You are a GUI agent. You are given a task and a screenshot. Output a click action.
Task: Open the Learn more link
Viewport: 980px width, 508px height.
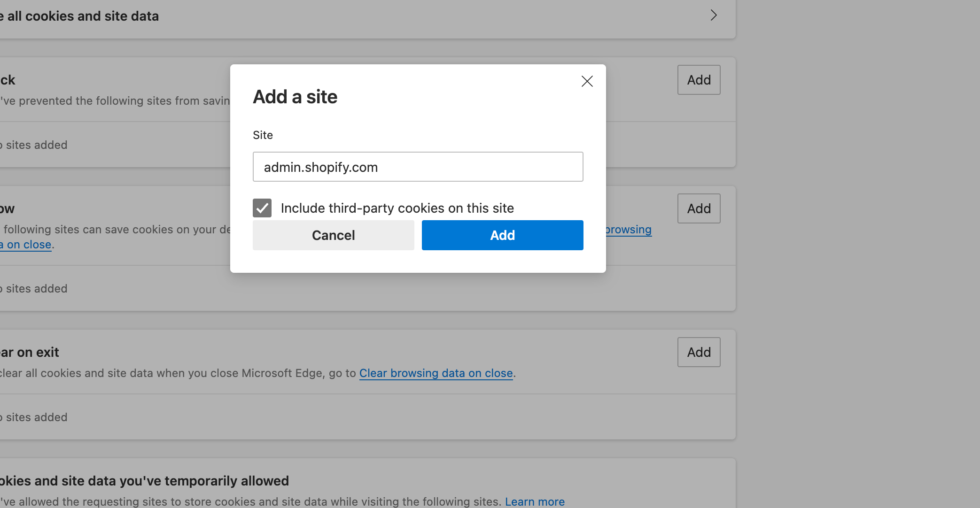(x=535, y=501)
